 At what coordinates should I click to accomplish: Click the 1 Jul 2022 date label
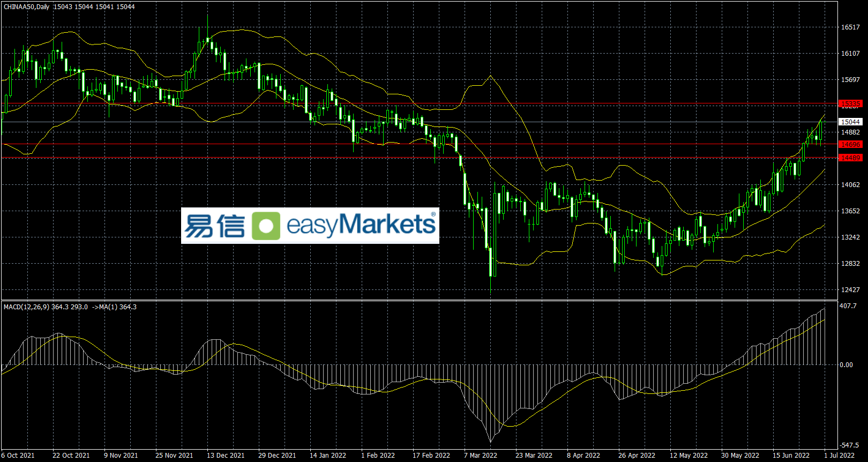[840, 455]
